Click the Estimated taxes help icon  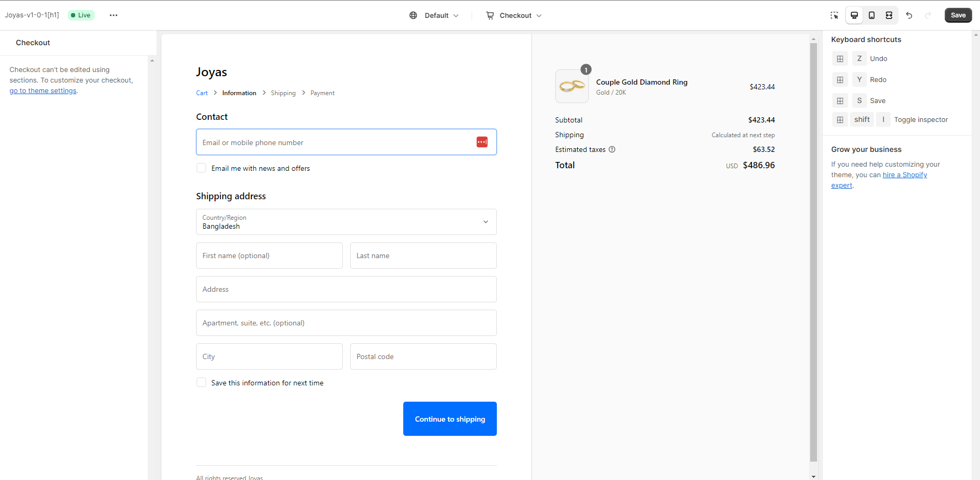coord(612,149)
